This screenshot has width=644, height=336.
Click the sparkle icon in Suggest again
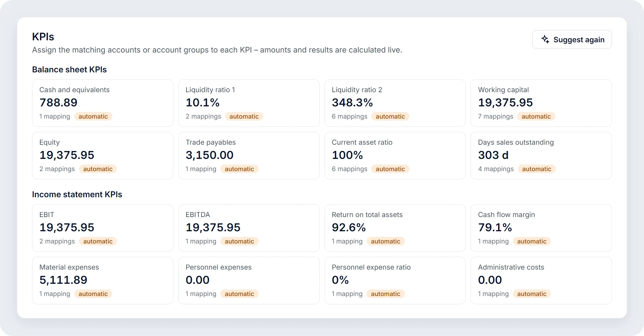pyautogui.click(x=545, y=39)
